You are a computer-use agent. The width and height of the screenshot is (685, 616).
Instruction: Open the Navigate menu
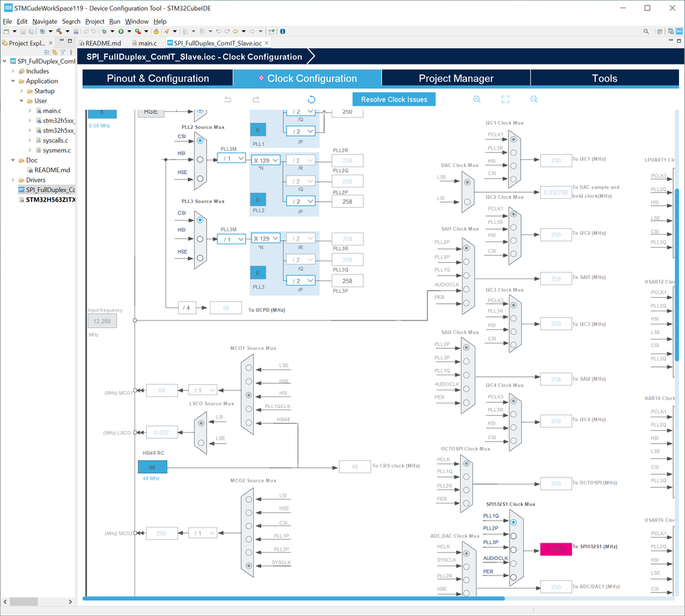pyautogui.click(x=45, y=21)
